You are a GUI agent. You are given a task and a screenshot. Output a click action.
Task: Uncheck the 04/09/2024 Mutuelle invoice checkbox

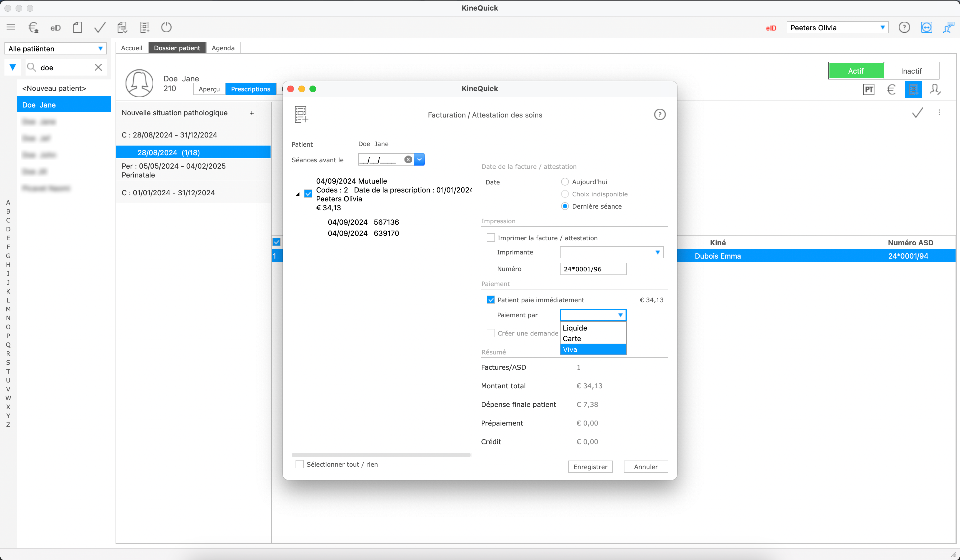click(308, 194)
